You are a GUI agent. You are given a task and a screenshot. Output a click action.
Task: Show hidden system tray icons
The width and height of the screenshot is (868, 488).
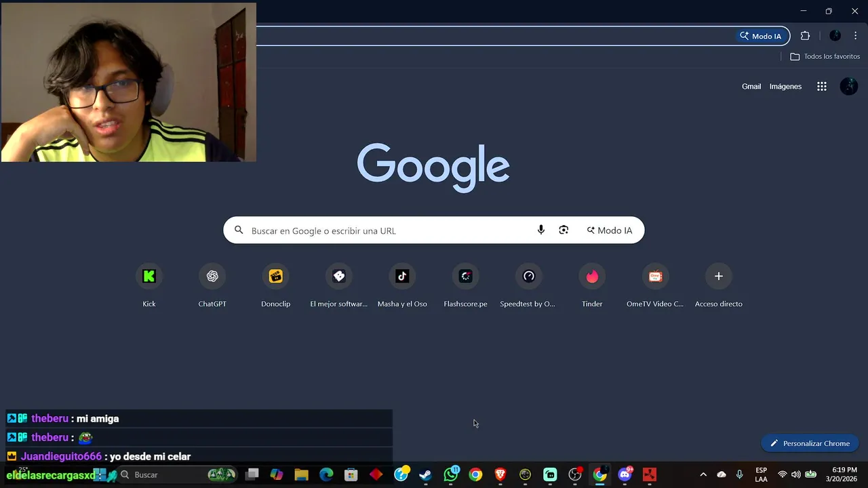tap(703, 474)
